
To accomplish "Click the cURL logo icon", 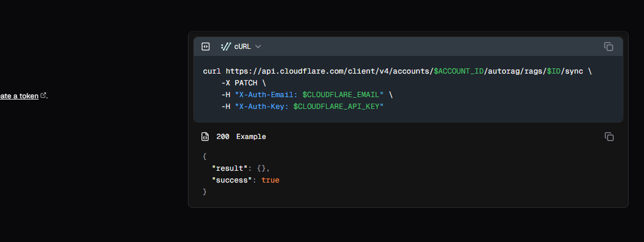I will pos(225,47).
